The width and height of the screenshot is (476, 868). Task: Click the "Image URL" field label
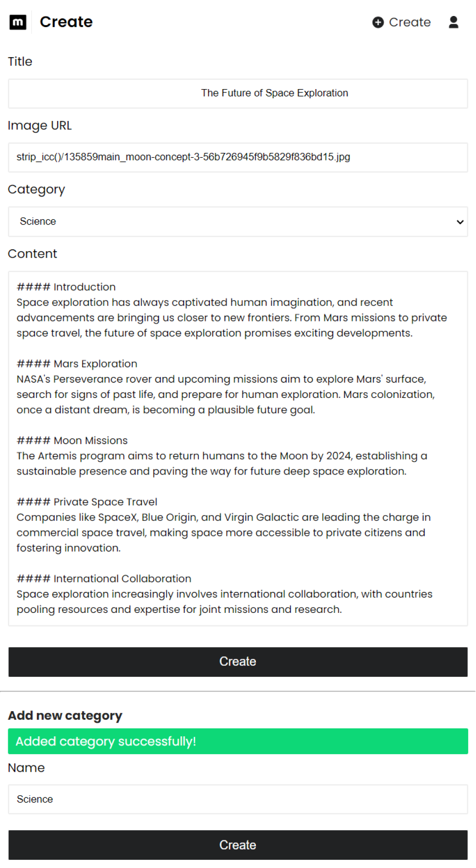40,126
